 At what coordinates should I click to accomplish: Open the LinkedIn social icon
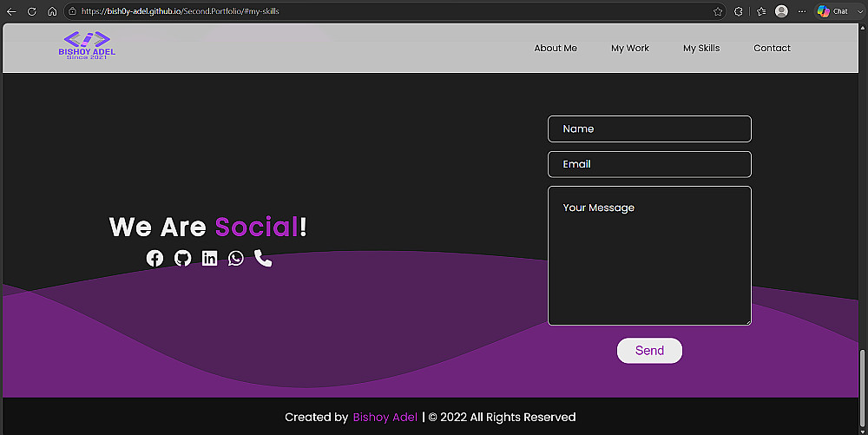point(209,259)
